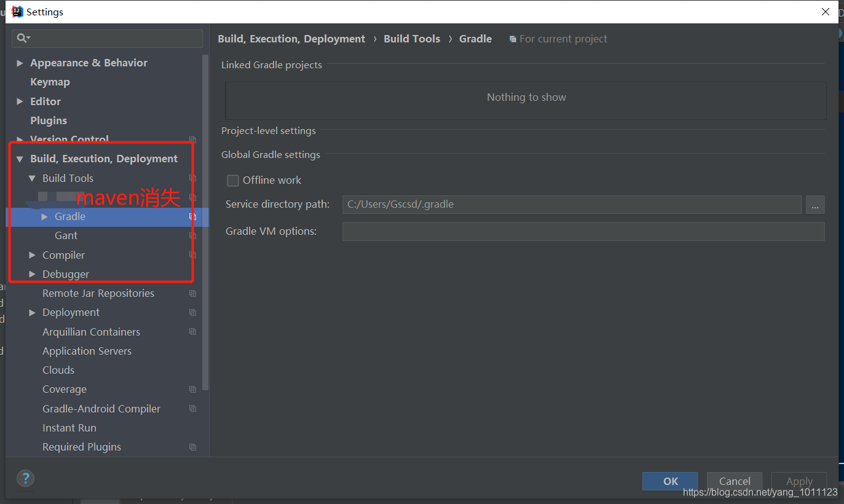844x504 pixels.
Task: Click the page icon beside the Gant entry
Action: 192,236
